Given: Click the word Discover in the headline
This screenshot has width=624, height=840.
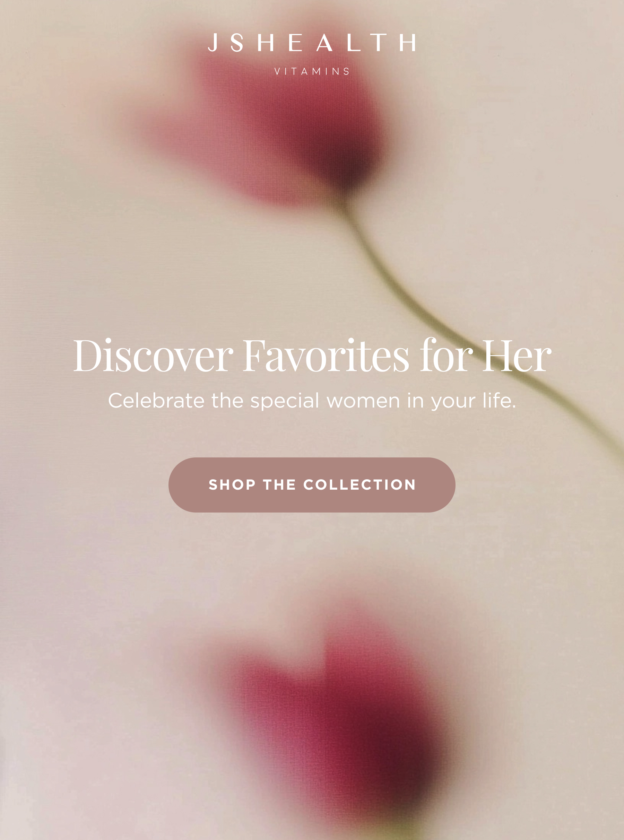Looking at the screenshot, I should tap(153, 355).
